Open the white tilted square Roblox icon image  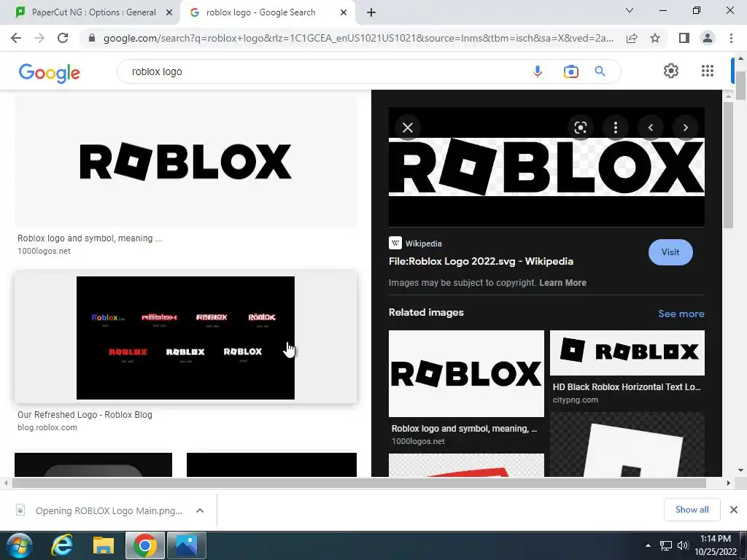(627, 444)
